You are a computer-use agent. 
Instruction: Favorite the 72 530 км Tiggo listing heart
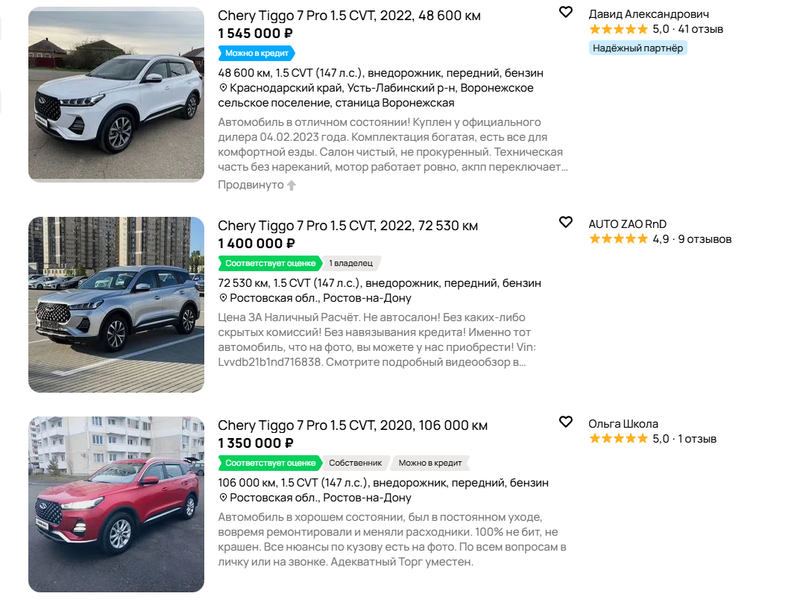(x=565, y=222)
